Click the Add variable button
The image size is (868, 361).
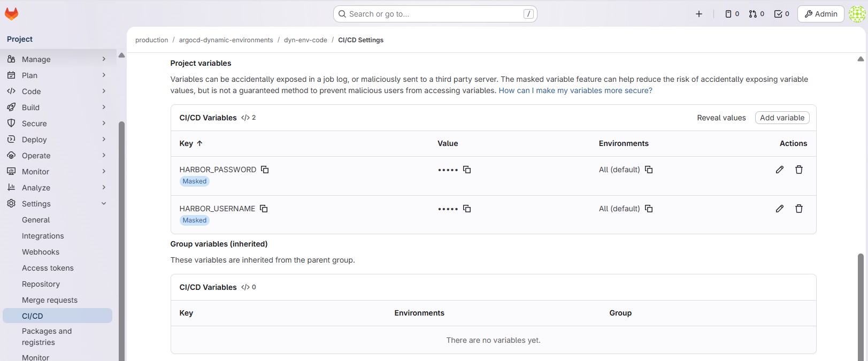[782, 118]
